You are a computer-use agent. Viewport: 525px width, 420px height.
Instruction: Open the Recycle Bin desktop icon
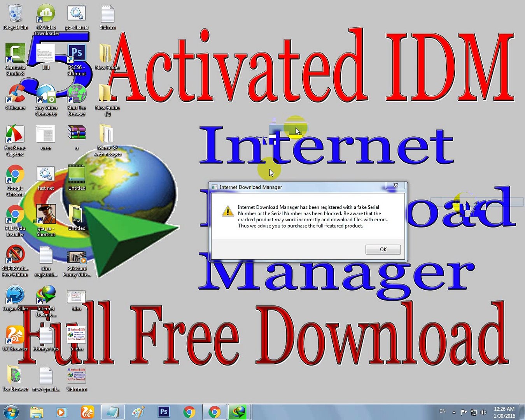coord(15,17)
